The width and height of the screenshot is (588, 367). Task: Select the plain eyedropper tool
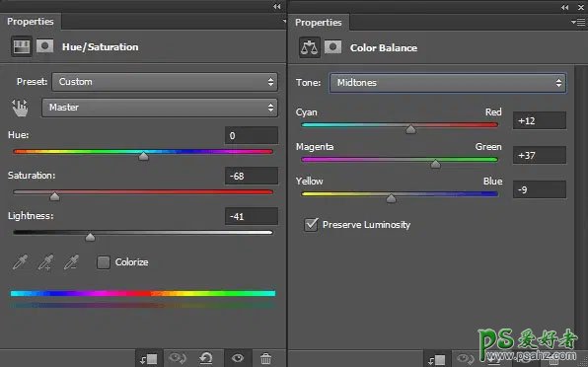pos(20,261)
